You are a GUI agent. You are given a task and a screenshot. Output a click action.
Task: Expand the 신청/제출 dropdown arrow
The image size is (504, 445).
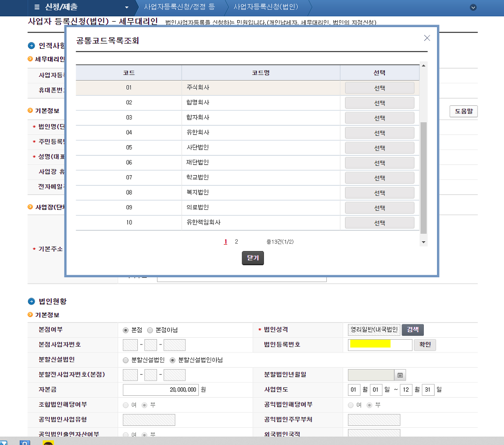[126, 7]
